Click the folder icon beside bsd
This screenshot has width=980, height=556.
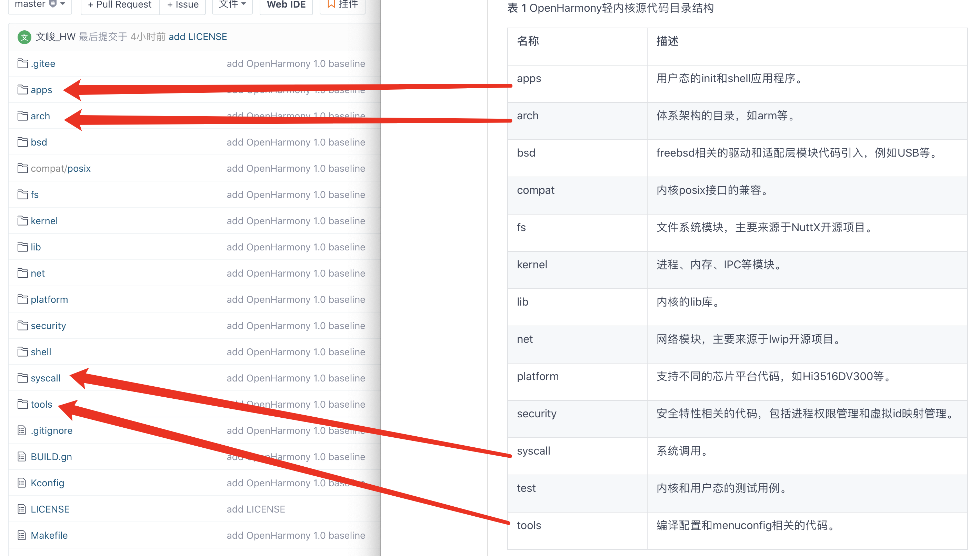(x=22, y=142)
